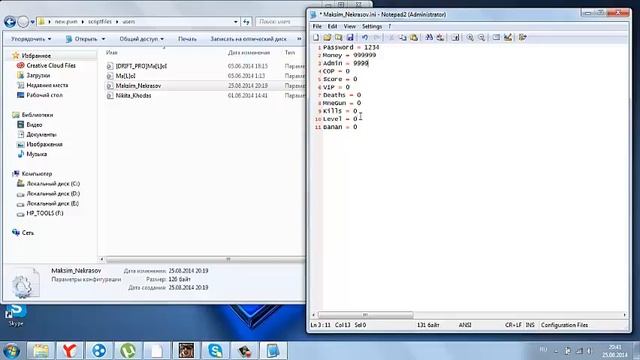Open the Общий доступ dropdown
The image size is (640, 360).
click(141, 39)
